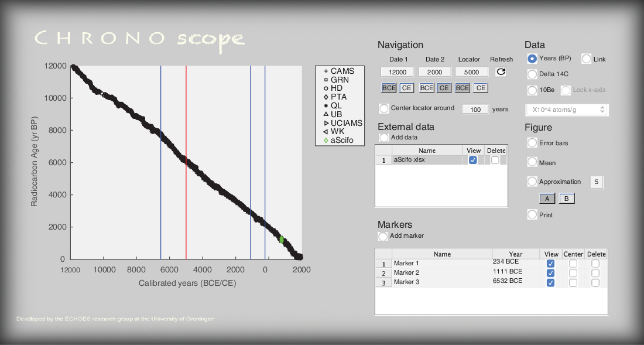Select the Delta 14C data option
The height and width of the screenshot is (345, 644).
click(532, 74)
